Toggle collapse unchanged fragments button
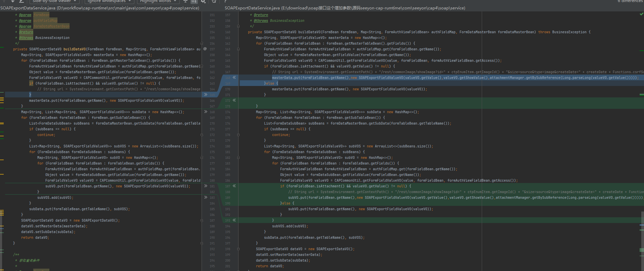The image size is (644, 271). coord(185,1)
